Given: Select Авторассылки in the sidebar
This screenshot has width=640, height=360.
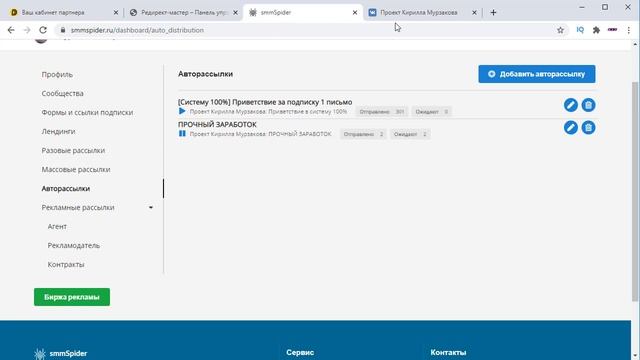Looking at the screenshot, I should 66,189.
